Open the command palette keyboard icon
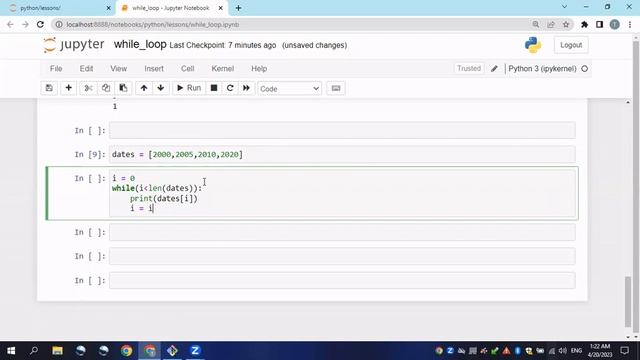Screen dimensions: 640x360 pyautogui.click(x=336, y=88)
